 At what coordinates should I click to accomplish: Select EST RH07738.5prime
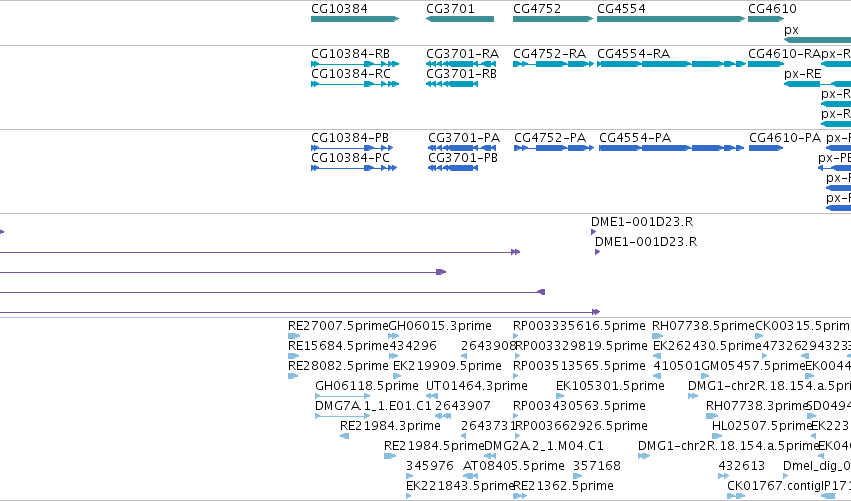pyautogui.click(x=703, y=326)
